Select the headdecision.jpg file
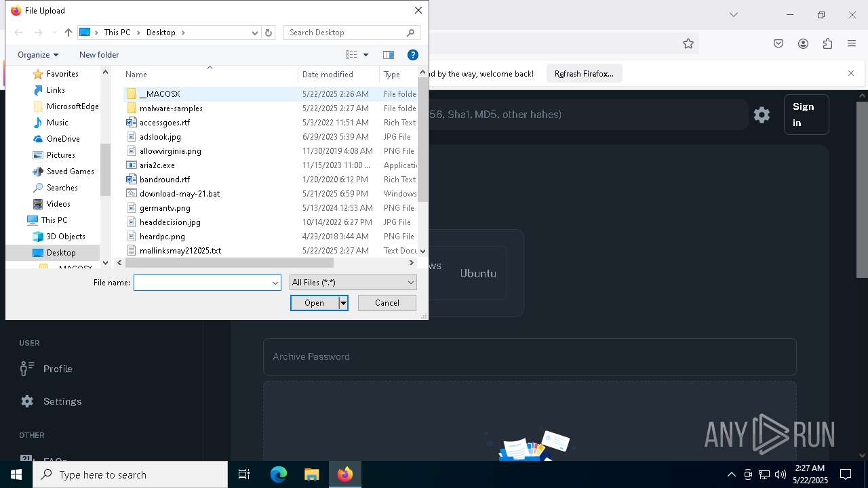 click(170, 222)
